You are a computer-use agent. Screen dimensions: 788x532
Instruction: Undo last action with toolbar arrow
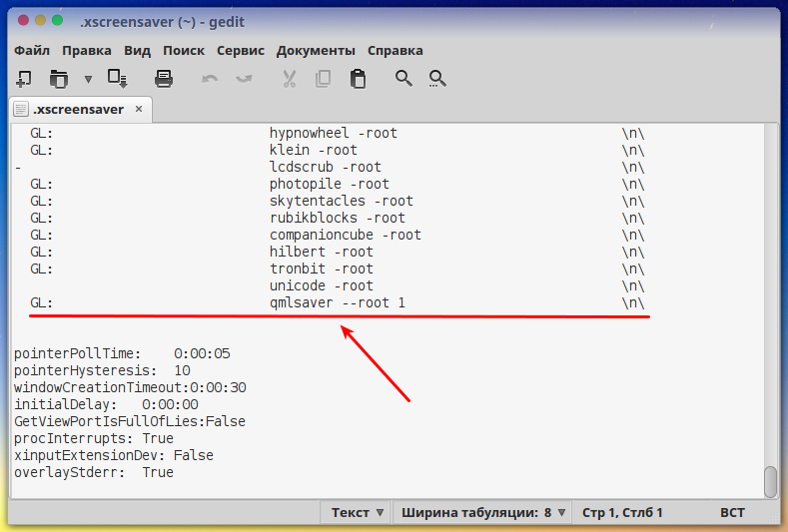click(x=210, y=79)
